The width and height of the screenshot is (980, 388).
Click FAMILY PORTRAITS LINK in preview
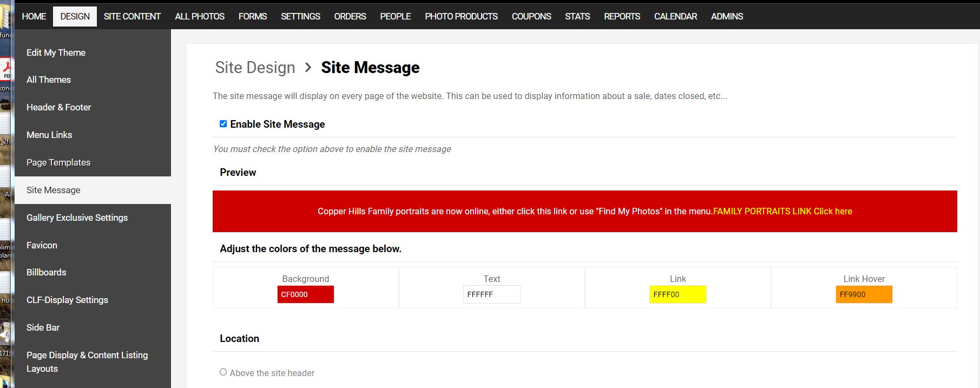(782, 211)
